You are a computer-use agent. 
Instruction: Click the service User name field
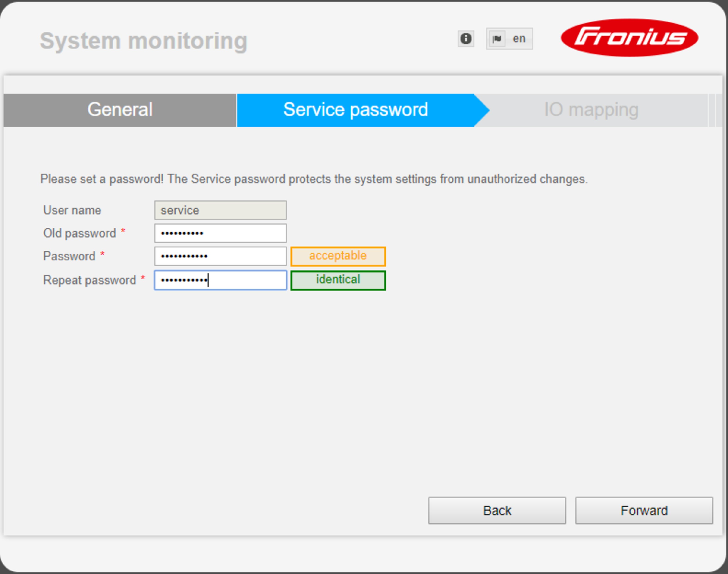point(220,210)
